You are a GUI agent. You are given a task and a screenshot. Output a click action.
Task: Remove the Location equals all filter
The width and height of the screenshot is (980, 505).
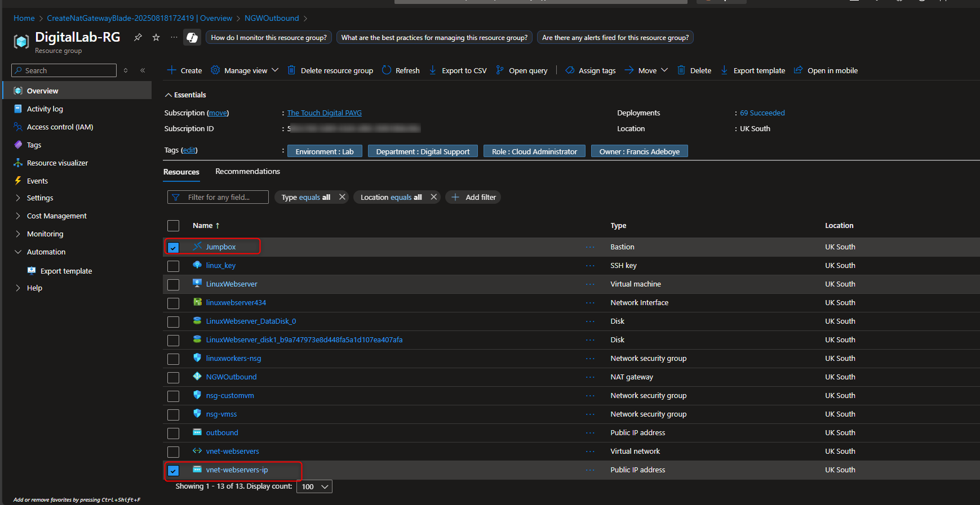point(433,197)
